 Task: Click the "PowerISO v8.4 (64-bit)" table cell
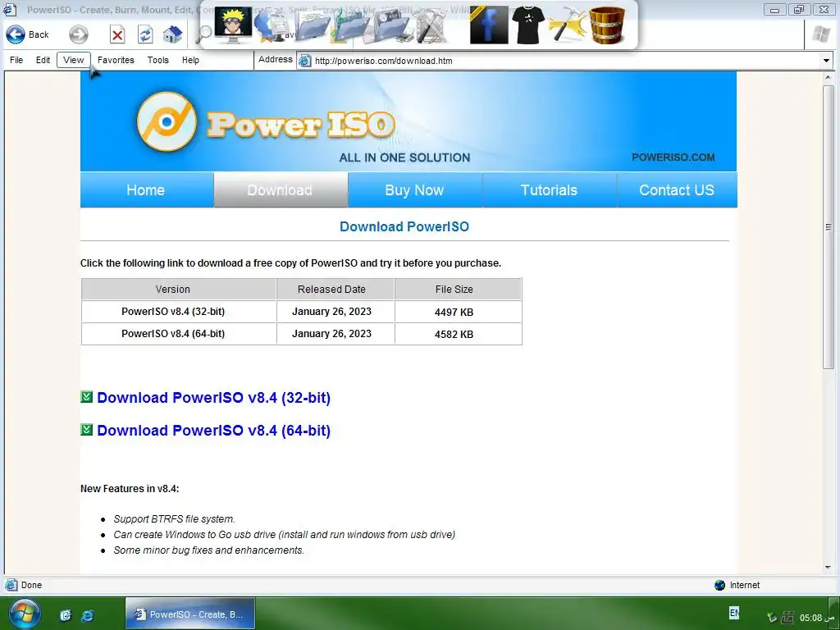(x=178, y=333)
